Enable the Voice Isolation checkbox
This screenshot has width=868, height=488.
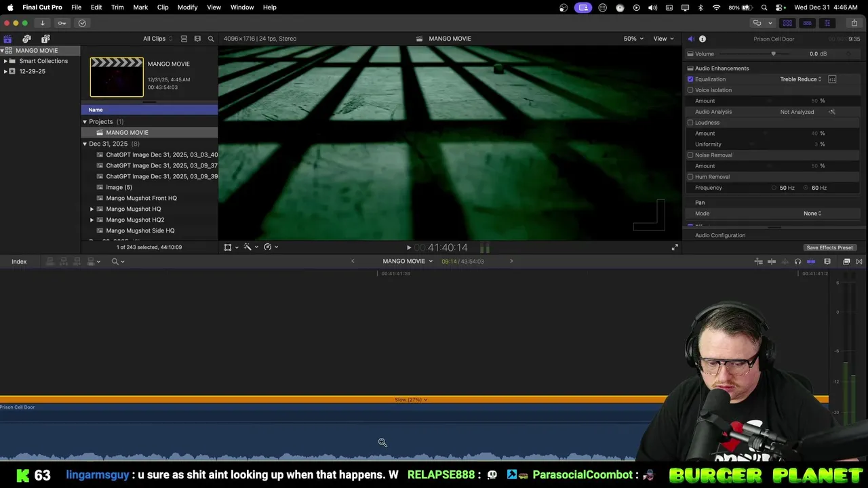tap(690, 90)
